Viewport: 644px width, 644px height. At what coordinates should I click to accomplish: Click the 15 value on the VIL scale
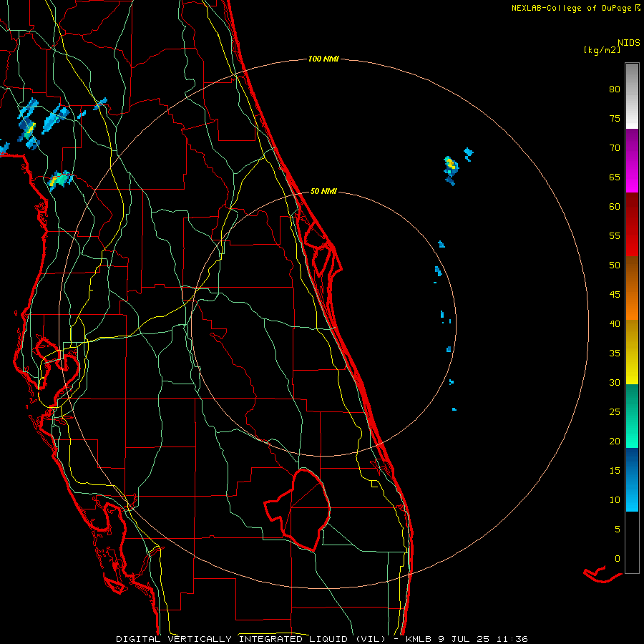pos(615,471)
